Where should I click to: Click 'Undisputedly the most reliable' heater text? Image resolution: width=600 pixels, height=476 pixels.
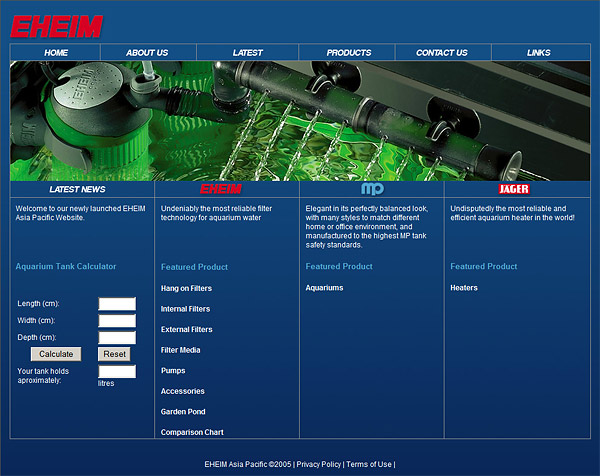click(512, 213)
